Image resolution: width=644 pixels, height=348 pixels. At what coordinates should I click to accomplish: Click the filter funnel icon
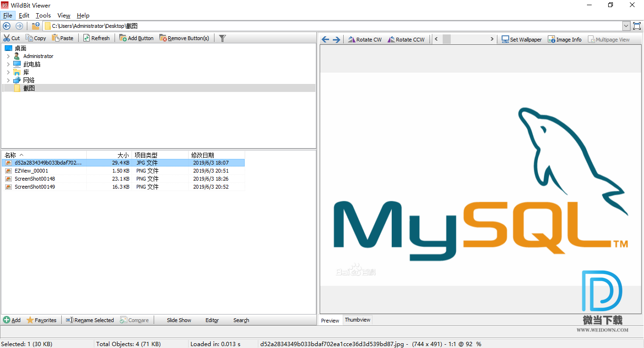223,38
